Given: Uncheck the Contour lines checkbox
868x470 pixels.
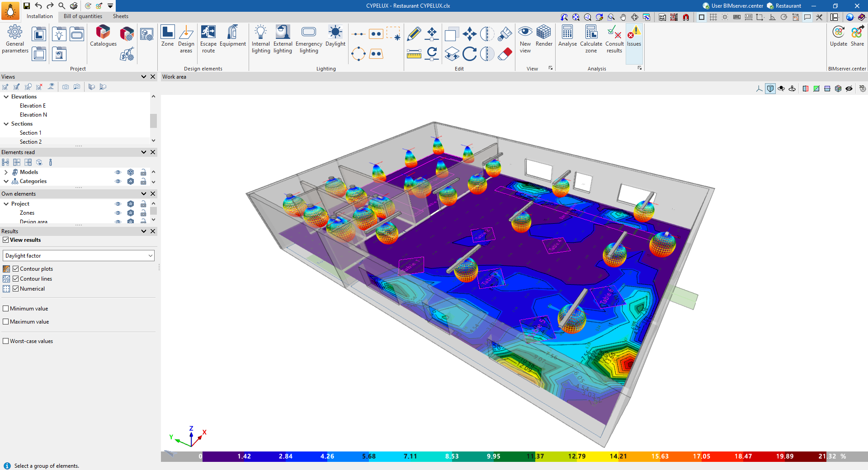Looking at the screenshot, I should [16, 279].
